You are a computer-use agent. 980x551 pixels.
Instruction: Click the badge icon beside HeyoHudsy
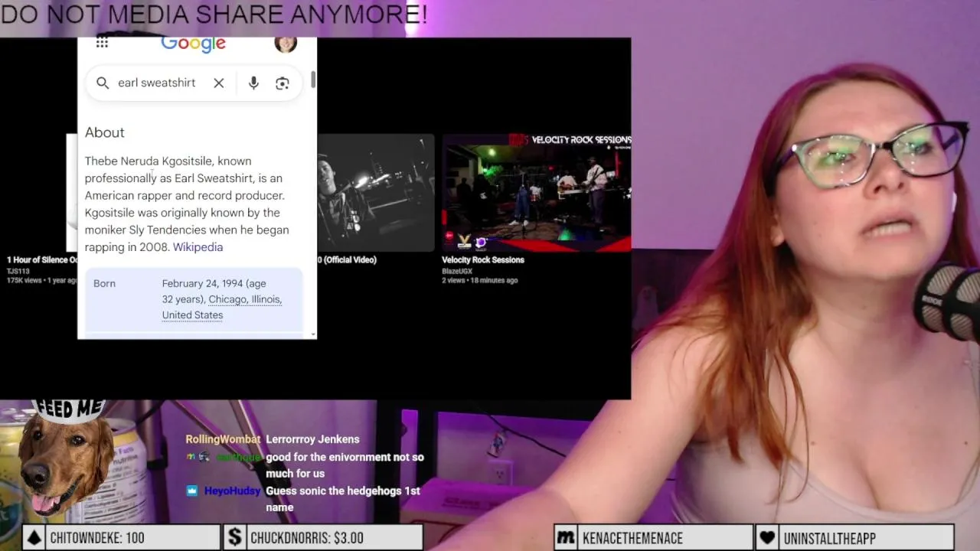point(192,491)
